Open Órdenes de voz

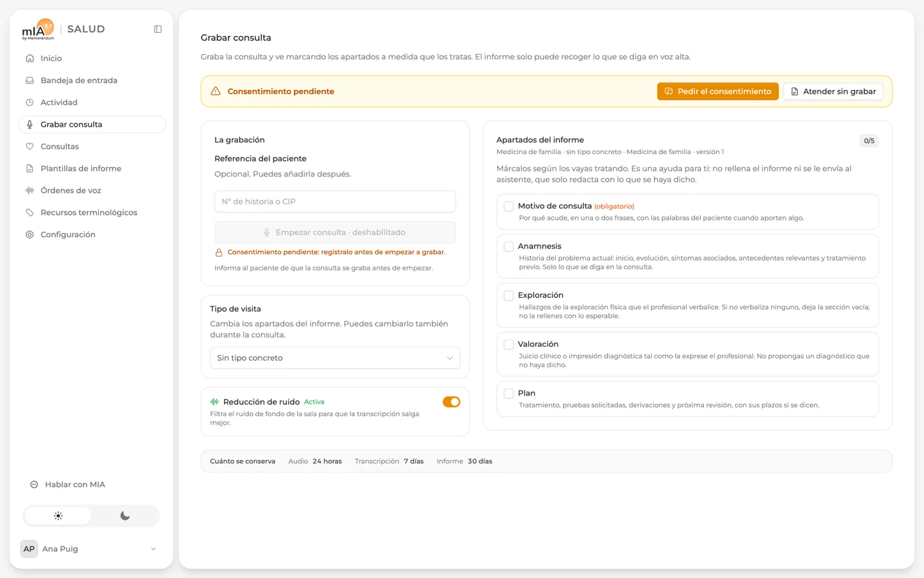(92, 190)
